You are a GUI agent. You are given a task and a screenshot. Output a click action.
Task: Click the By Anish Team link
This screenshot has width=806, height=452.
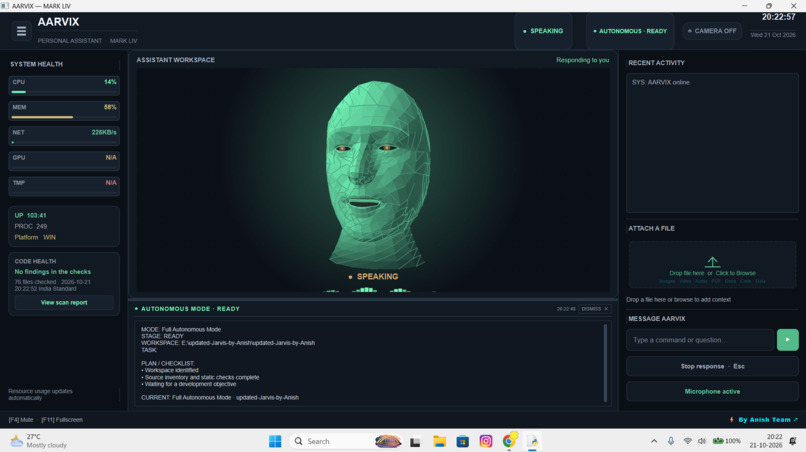point(767,420)
